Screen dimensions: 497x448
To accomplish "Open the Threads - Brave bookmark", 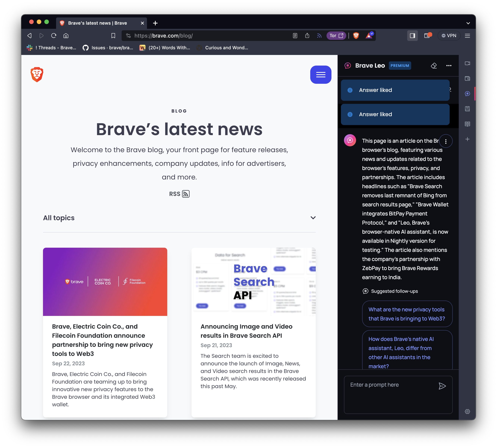I will (x=51, y=48).
